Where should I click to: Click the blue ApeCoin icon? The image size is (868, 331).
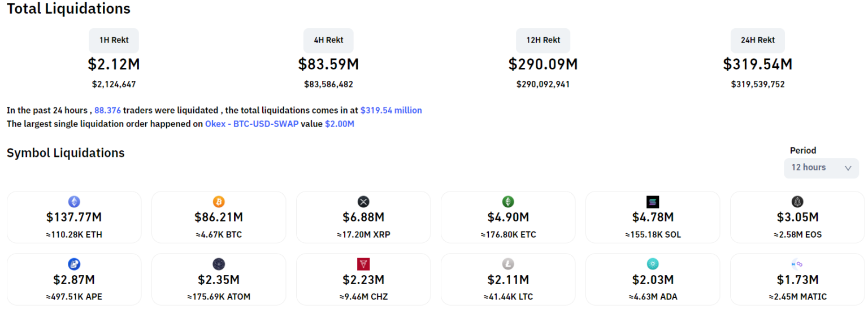[74, 264]
